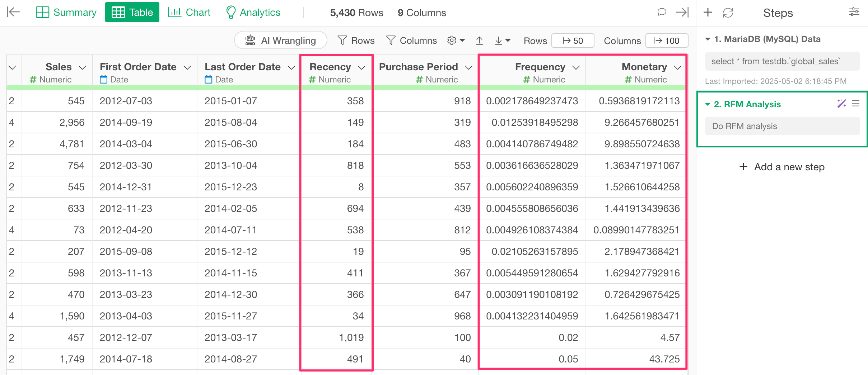The height and width of the screenshot is (375, 868).
Task: Open the Recency column header menu
Action: [x=361, y=67]
